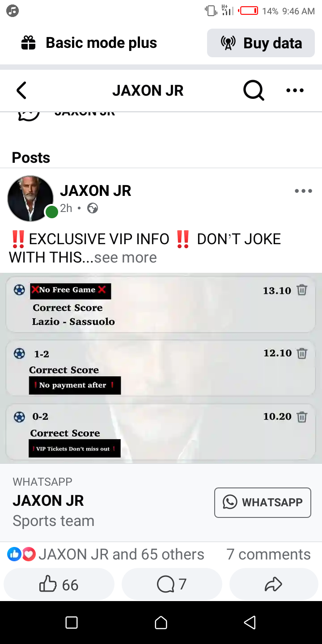Open search with the magnifier icon
Viewport: 322px width, 644px height.
coord(254,91)
